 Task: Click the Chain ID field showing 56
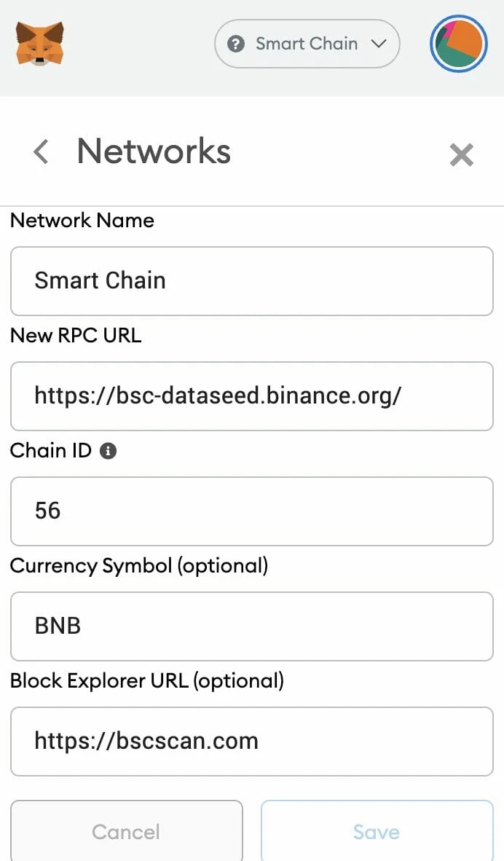click(x=251, y=511)
